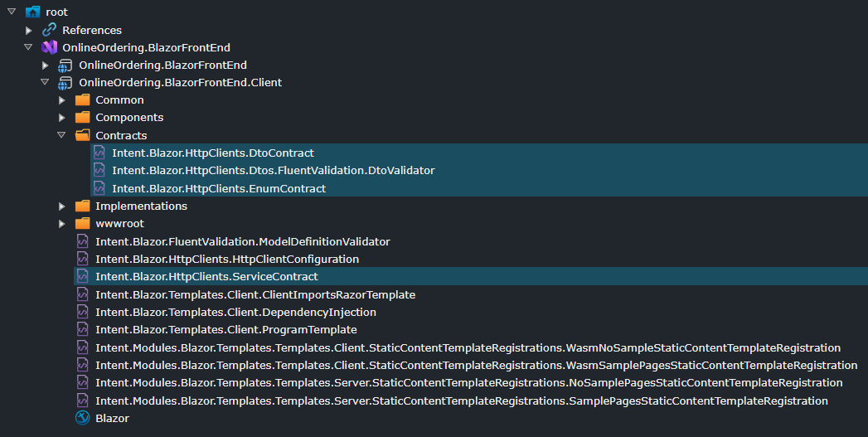Select Intent.Blazor.HttpClients.Dtos.FluentValidation.DtoValidator
868x437 pixels.
coord(274,171)
